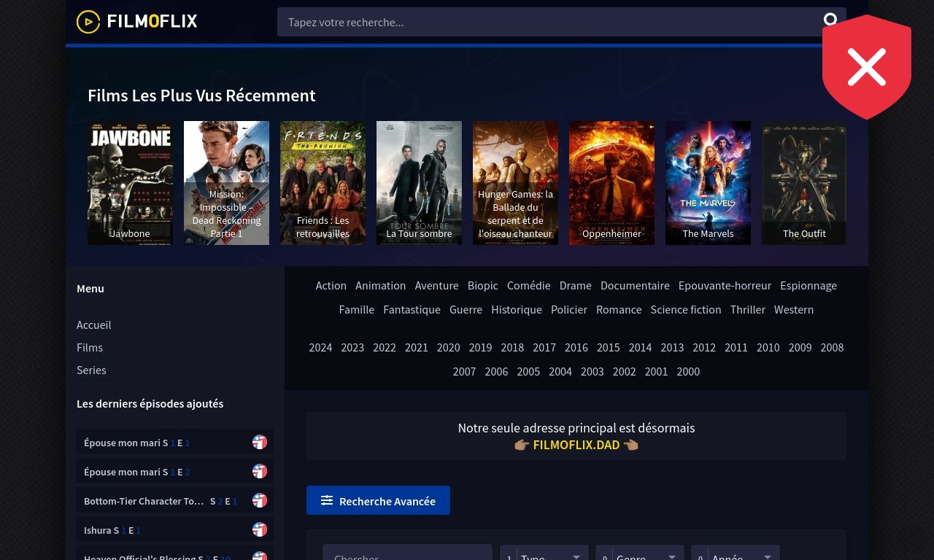Viewport: 934px width, 560px height.
Task: Click the FilmoFlix logo play icon
Action: tap(88, 22)
